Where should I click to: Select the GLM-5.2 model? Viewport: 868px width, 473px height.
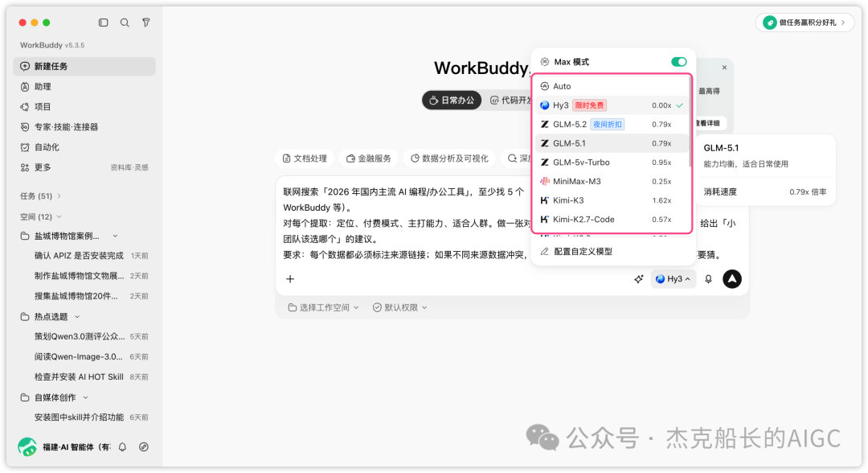[x=612, y=125]
